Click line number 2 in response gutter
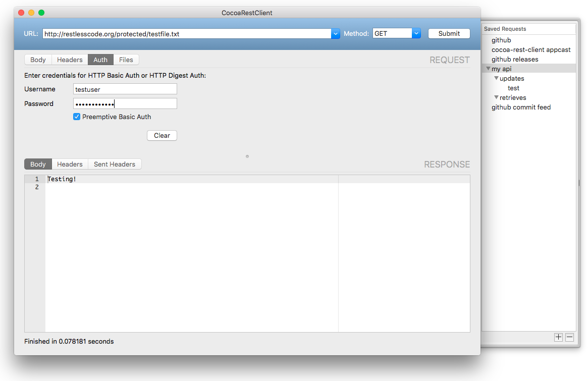This screenshot has width=588, height=381. point(37,187)
